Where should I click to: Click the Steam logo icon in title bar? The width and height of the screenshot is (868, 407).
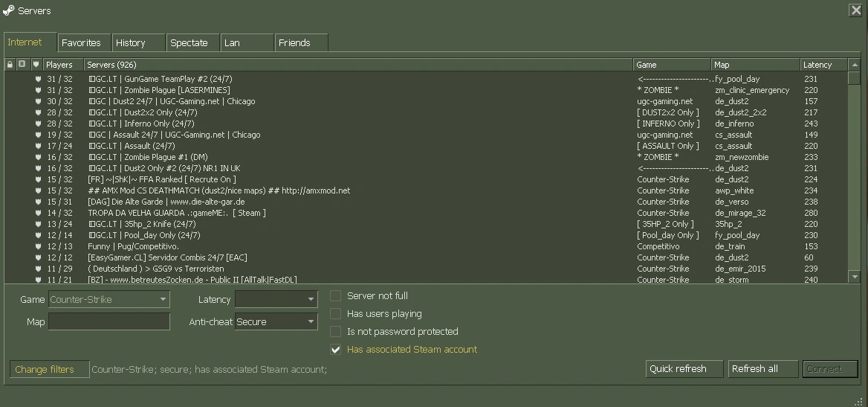pyautogui.click(x=8, y=10)
